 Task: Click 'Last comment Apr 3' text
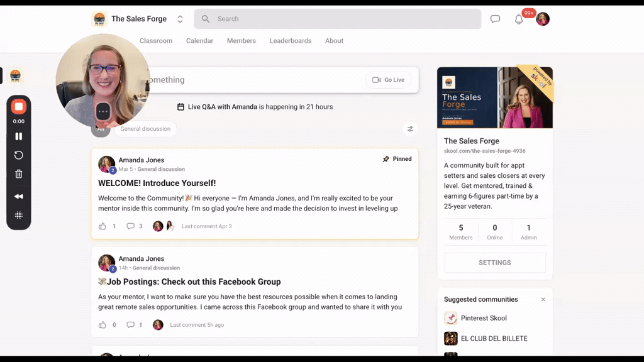(206, 226)
